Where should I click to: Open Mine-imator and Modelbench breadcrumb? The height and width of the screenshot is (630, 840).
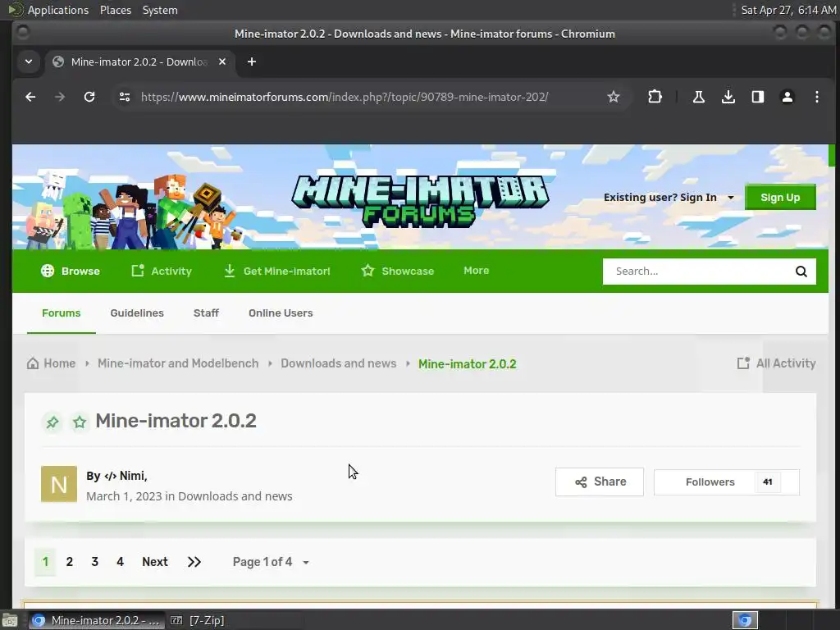pos(178,363)
